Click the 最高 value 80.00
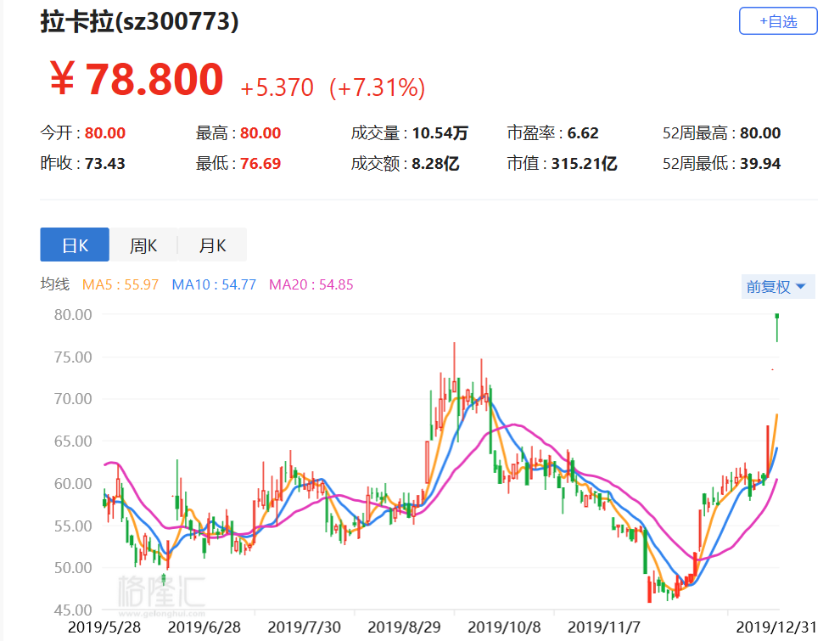This screenshot has height=641, width=840. (260, 133)
